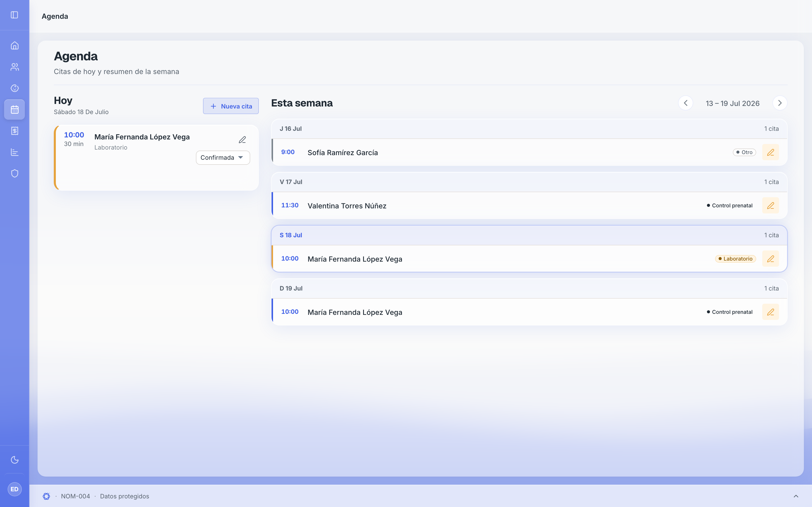Go to previous week arrow
Image resolution: width=812 pixels, height=507 pixels.
[685, 103]
